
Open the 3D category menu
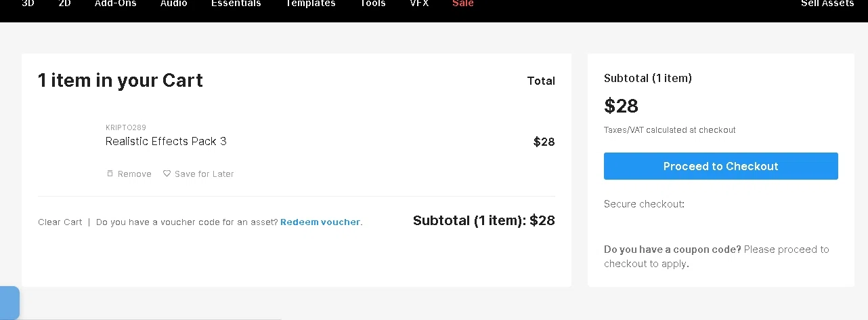click(28, 4)
